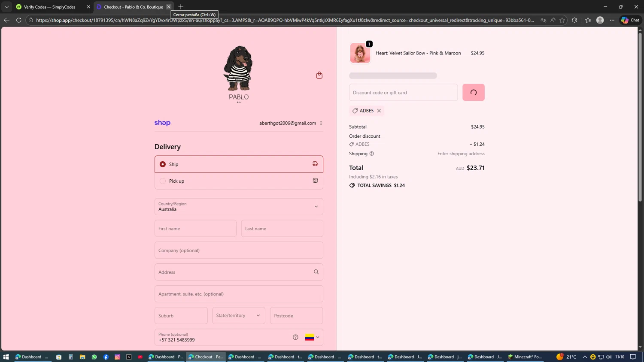Focus the Company (optional) field

239,250
